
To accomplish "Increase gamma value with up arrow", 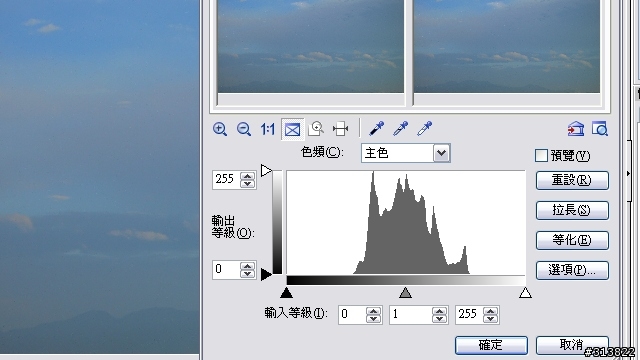I will tap(439, 311).
